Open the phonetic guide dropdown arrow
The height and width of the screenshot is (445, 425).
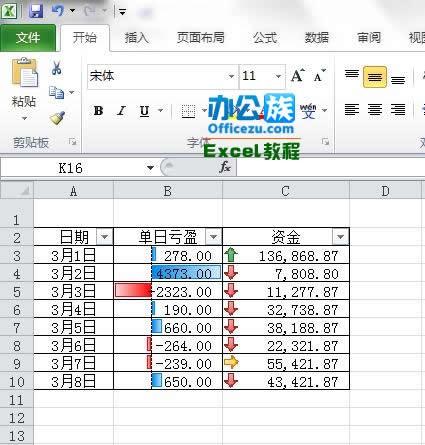click(x=325, y=110)
